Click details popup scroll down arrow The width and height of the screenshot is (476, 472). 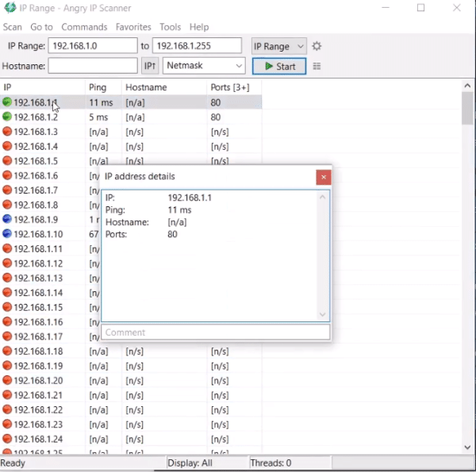pos(322,314)
